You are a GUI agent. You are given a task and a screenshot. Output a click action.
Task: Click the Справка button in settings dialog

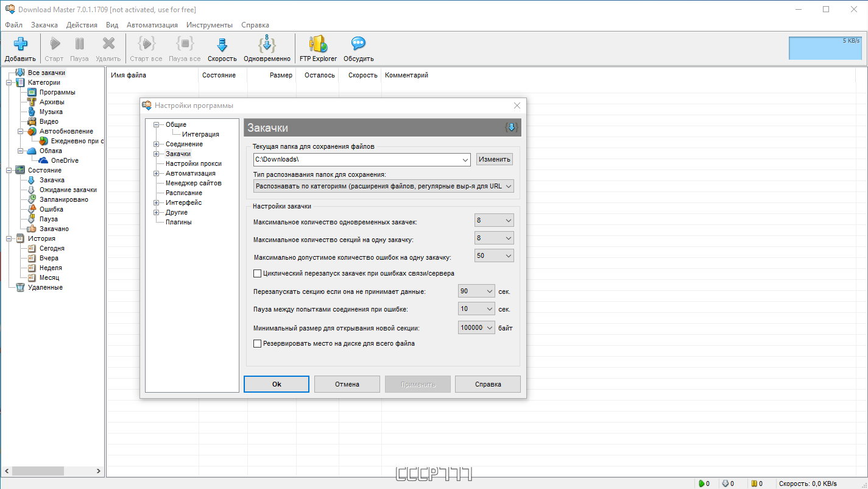489,384
